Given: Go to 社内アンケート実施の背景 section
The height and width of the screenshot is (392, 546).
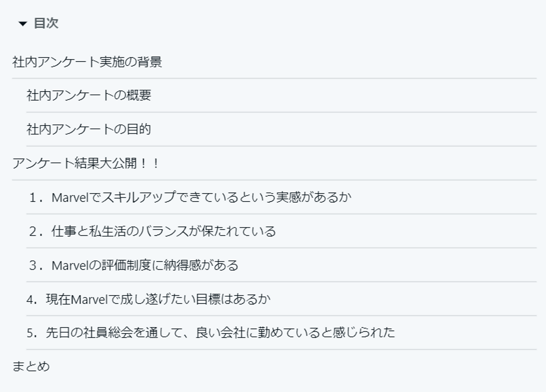Looking at the screenshot, I should click(x=87, y=62).
